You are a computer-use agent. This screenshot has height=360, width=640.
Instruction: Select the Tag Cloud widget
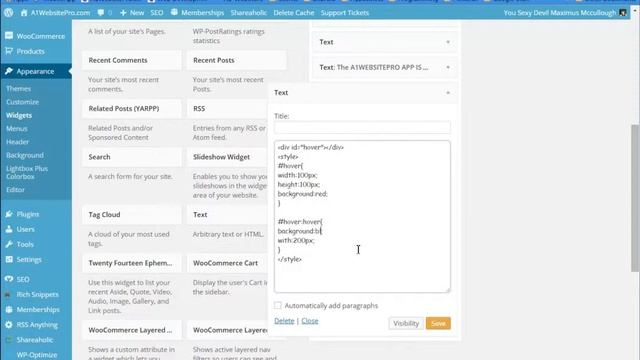click(x=131, y=214)
